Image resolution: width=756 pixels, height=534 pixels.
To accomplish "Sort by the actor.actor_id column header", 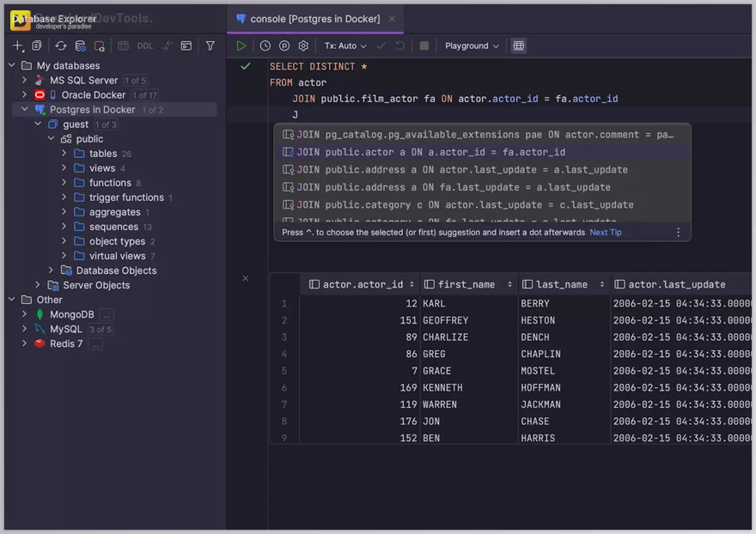I will (361, 284).
